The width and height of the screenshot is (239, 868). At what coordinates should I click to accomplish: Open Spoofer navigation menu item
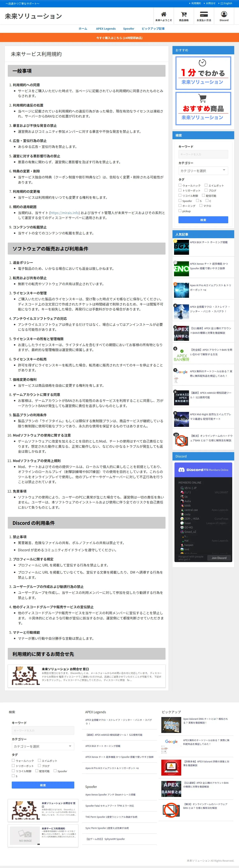[x=129, y=29]
